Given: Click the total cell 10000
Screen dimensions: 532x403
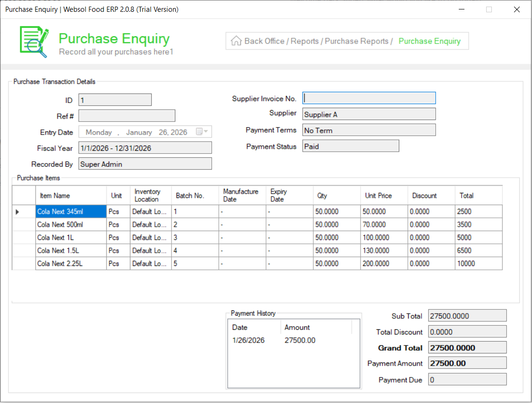Looking at the screenshot, I should (x=479, y=264).
